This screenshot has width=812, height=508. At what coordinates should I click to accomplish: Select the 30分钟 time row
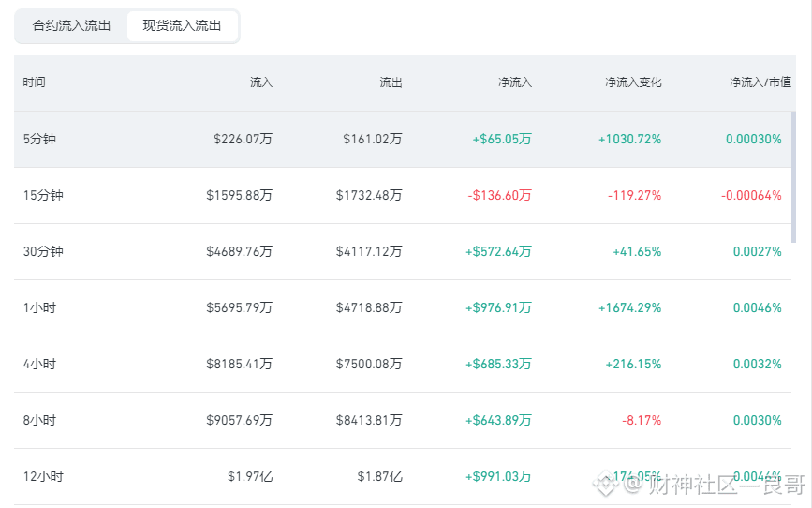[x=403, y=251]
